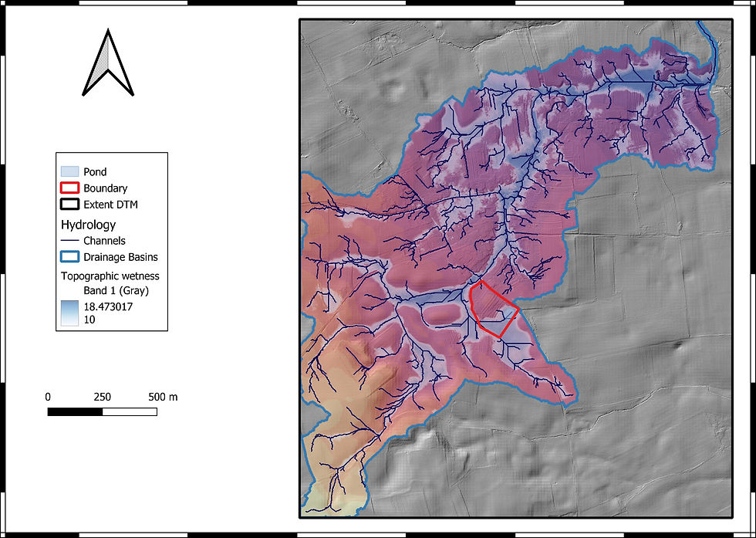Click the topographic wetness gradient ramp
Image resolution: width=756 pixels, height=538 pixels.
(x=69, y=313)
